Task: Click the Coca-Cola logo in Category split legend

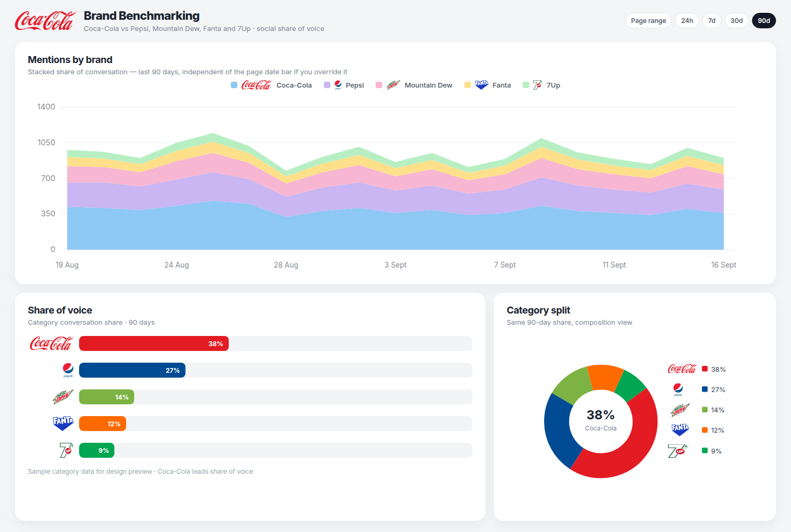Action: (x=682, y=369)
